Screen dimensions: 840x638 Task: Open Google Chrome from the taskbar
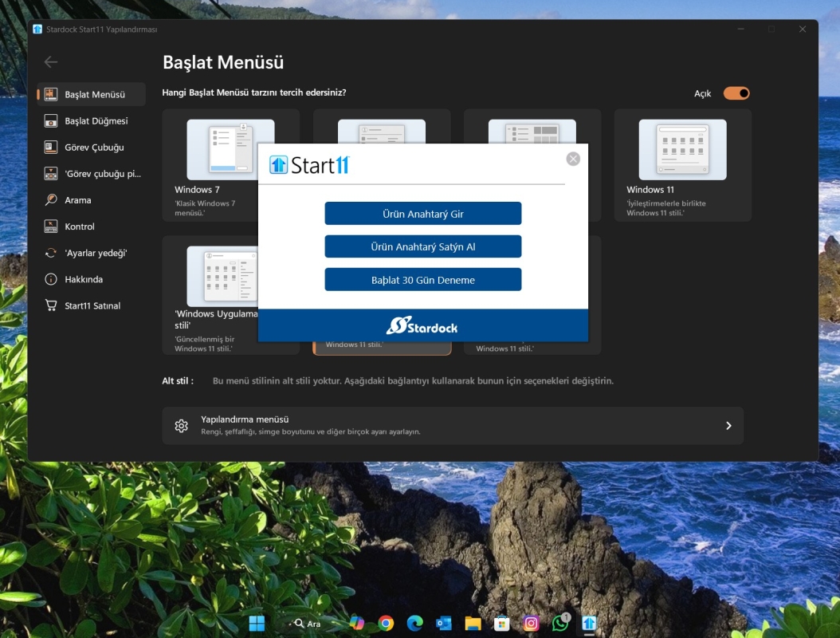pyautogui.click(x=386, y=624)
